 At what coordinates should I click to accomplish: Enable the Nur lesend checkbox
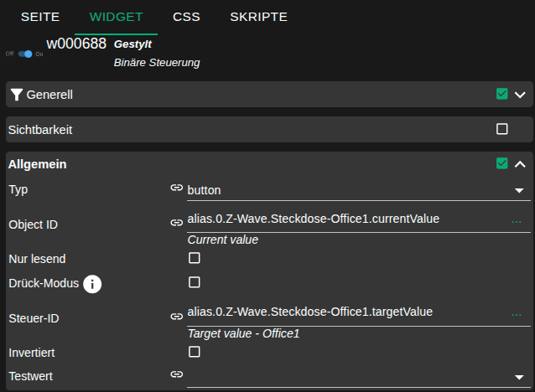click(195, 258)
